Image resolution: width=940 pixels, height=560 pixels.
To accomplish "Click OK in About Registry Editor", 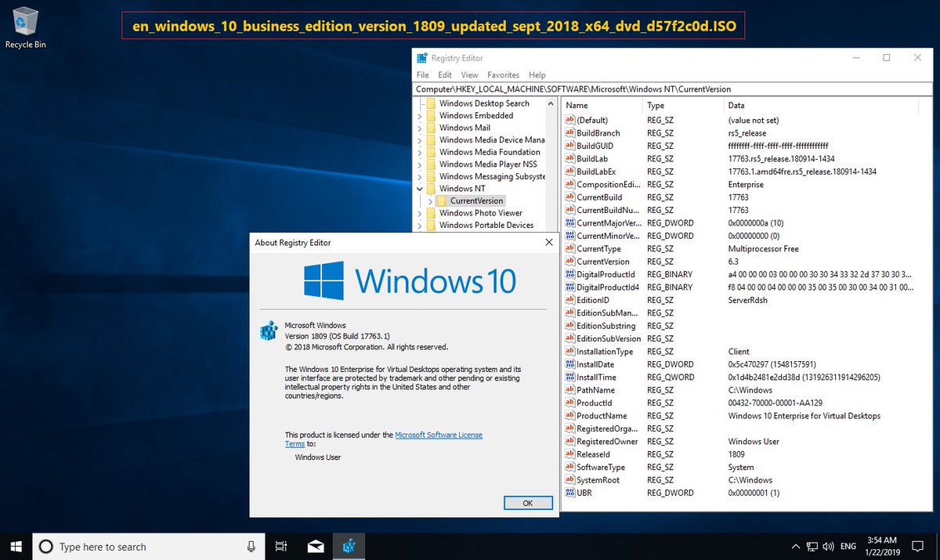I will point(527,503).
